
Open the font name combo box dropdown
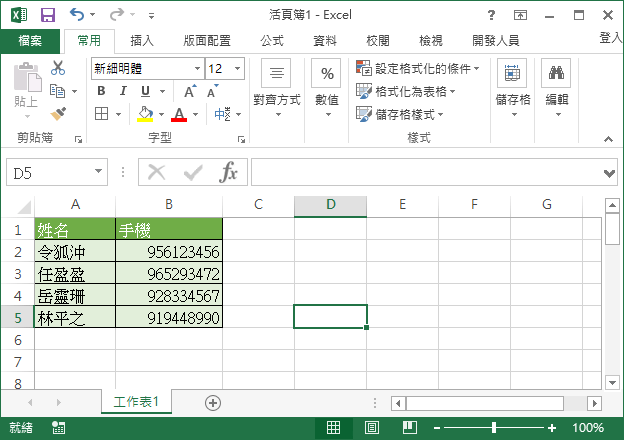[197, 68]
